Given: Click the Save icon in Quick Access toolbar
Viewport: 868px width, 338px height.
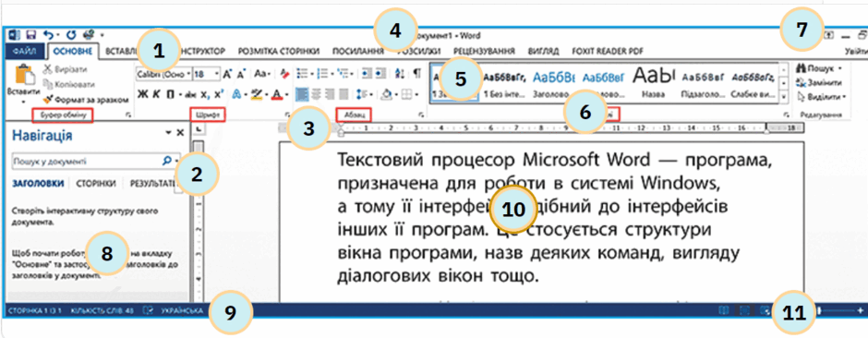Looking at the screenshot, I should pos(32,35).
